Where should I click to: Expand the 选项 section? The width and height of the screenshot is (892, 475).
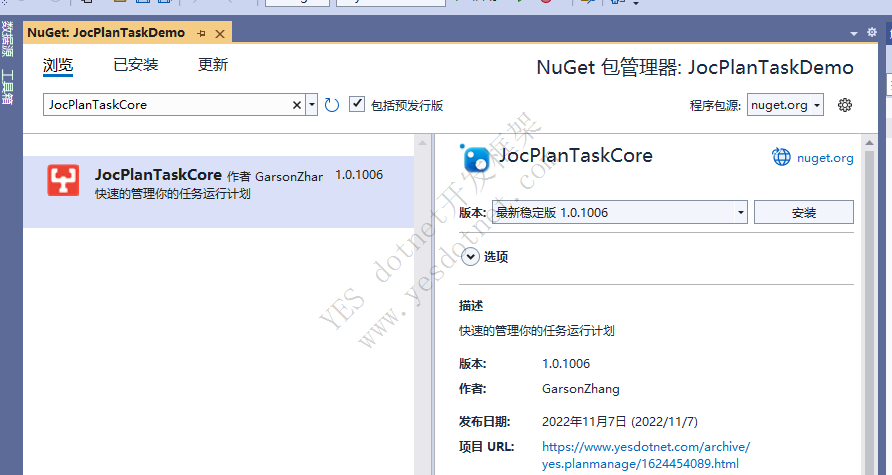coord(470,257)
